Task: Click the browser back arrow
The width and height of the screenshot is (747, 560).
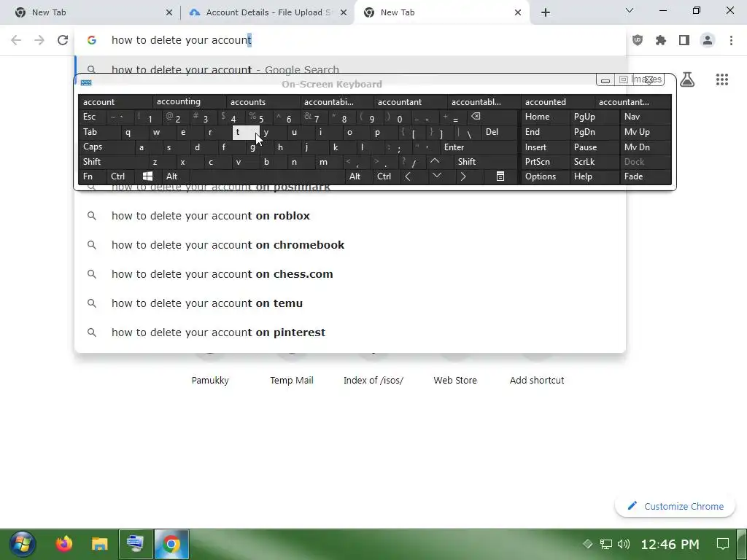Action: tap(16, 40)
